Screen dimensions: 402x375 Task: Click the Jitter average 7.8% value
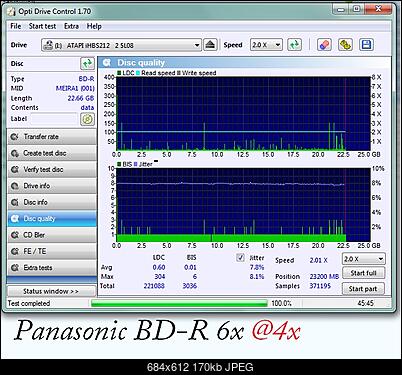257,267
